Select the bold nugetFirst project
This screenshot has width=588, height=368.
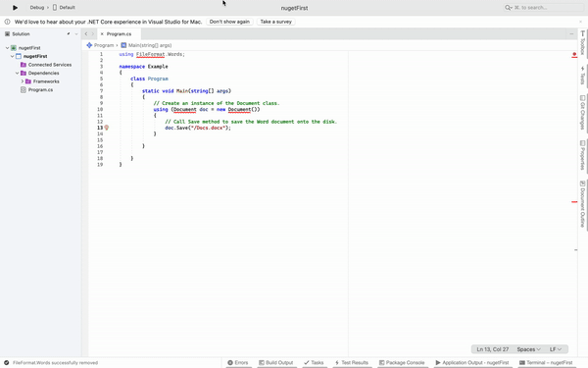point(35,56)
